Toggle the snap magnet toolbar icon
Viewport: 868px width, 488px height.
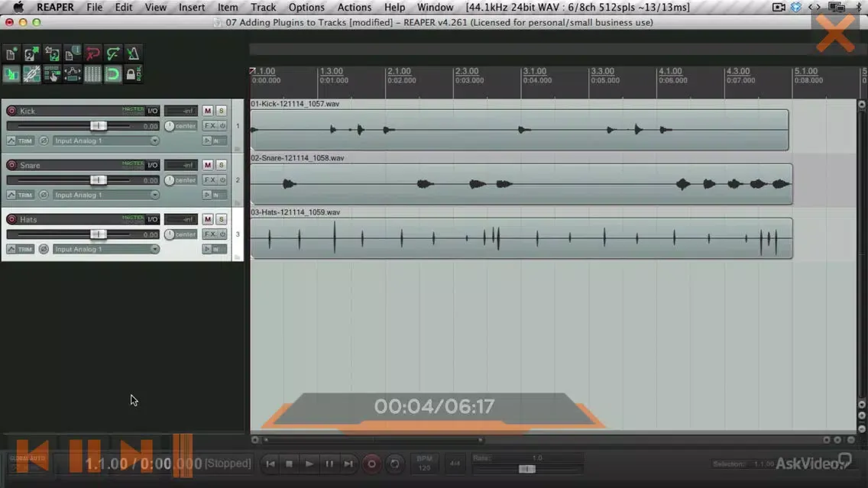tap(113, 73)
